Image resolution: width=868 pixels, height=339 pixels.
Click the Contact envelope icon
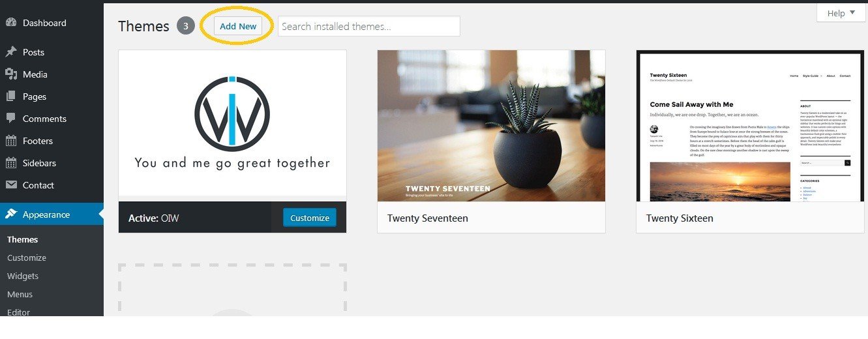pos(11,185)
